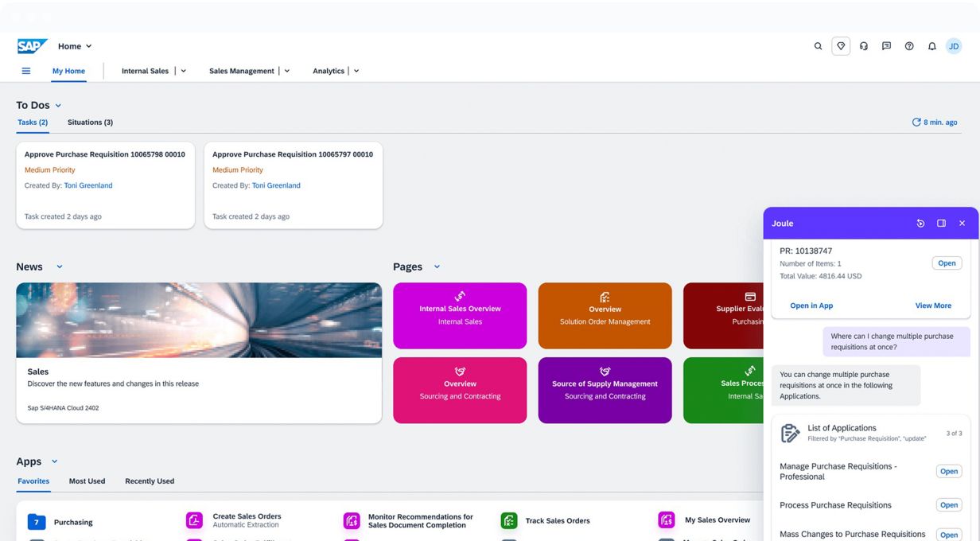Collapse the To Dos section chevron
The image size is (980, 541).
pos(58,106)
